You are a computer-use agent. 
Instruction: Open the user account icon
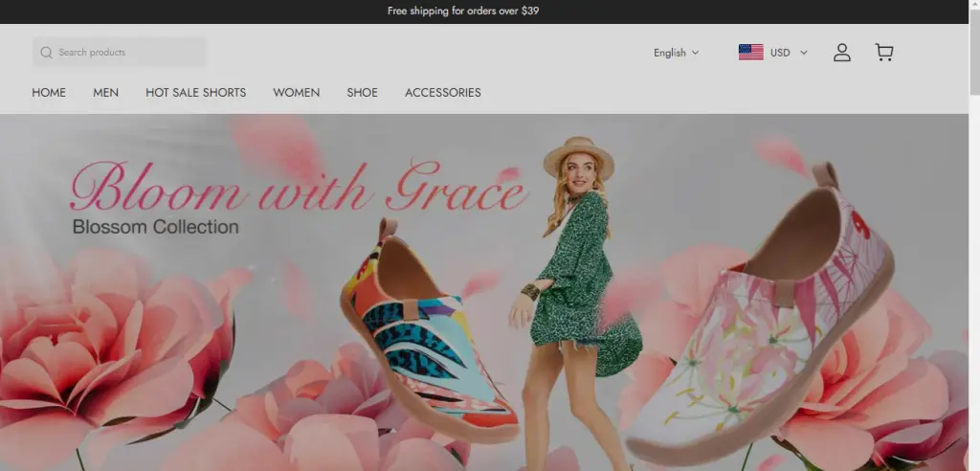coord(842,53)
